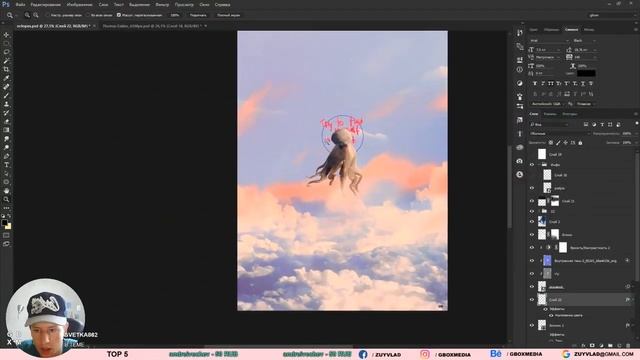Open the Adjustments panel icon in the dock

(x=520, y=83)
